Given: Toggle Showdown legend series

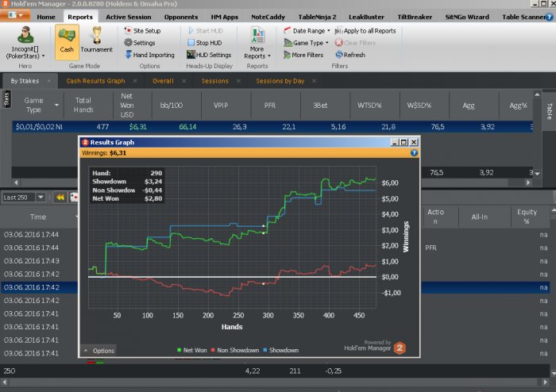Looking at the screenshot, I should [x=281, y=350].
